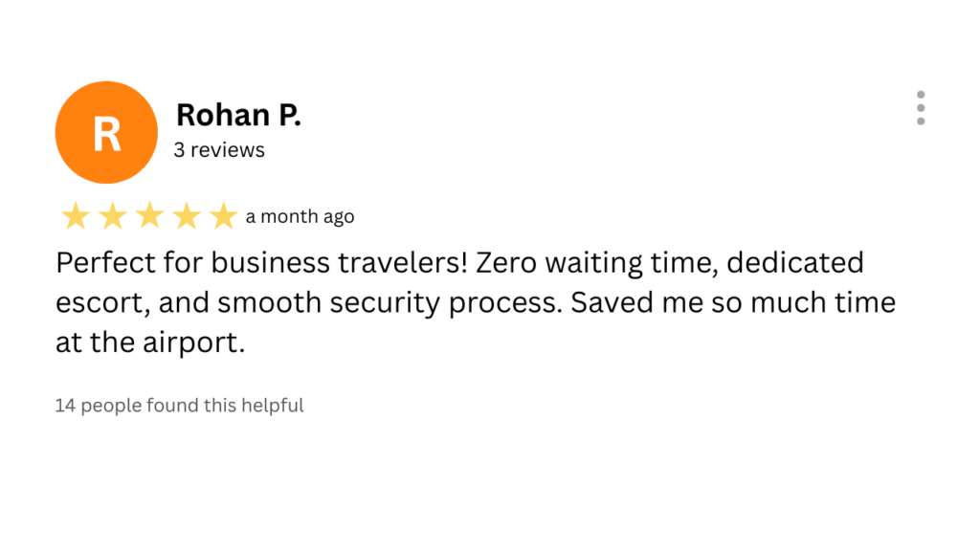View the reviewer's "3 reviews" link
Screen dimensions: 980x551
click(219, 150)
